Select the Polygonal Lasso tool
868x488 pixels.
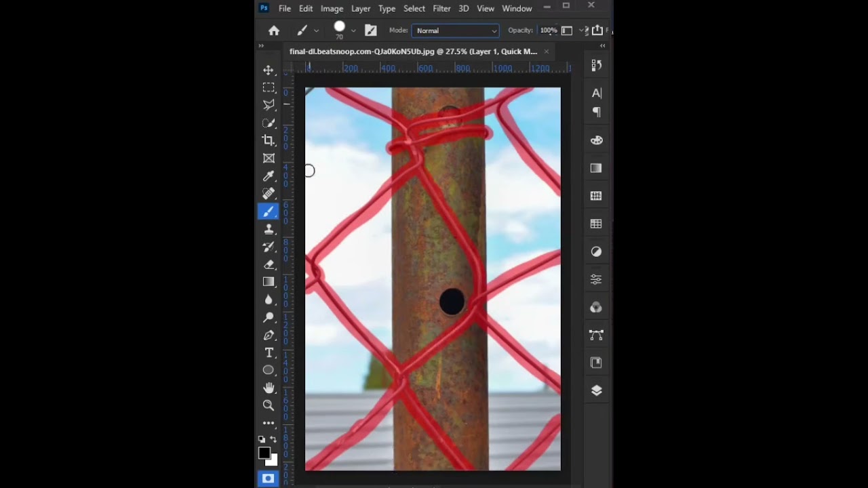(269, 105)
